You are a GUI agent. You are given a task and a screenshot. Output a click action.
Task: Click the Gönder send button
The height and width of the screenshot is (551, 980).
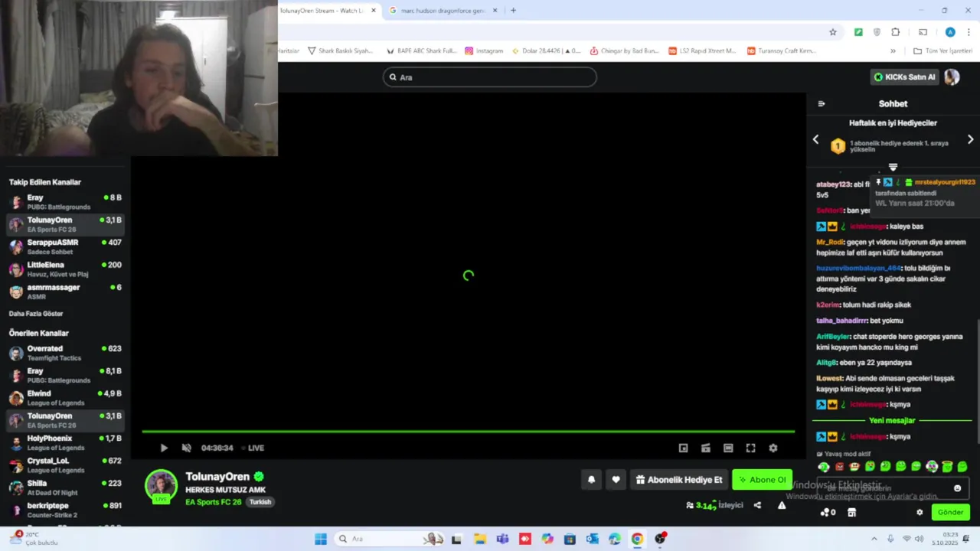pyautogui.click(x=950, y=512)
